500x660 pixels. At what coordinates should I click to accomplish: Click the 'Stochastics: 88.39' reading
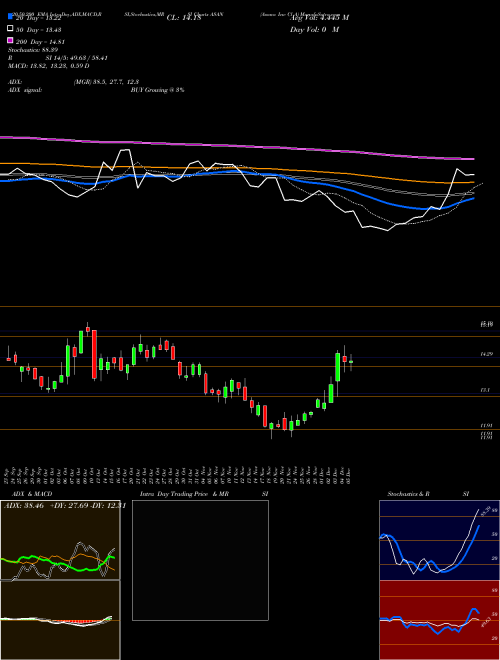[x=32, y=50]
